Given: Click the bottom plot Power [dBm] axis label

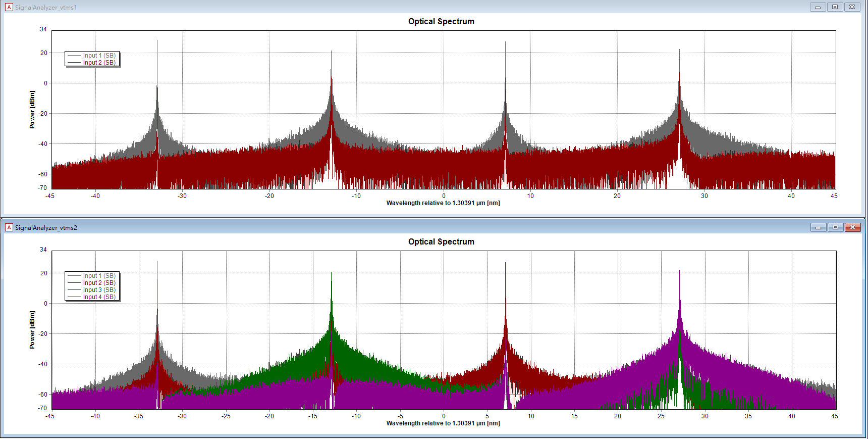Looking at the screenshot, I should [x=32, y=330].
